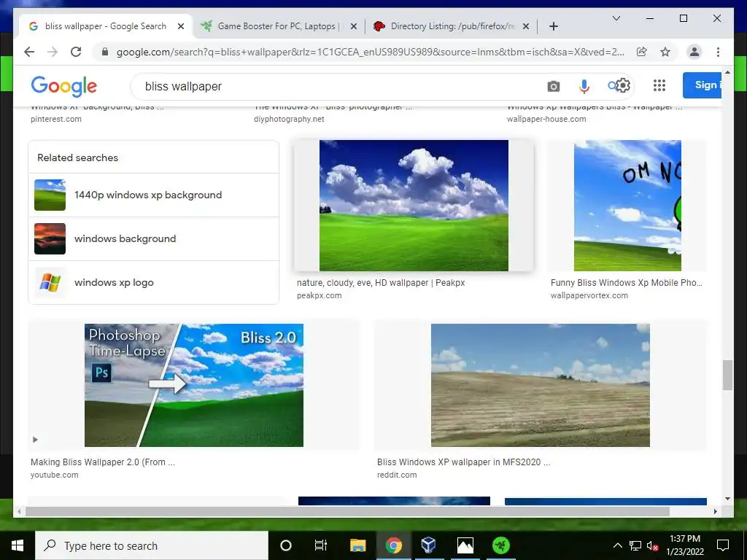Click the Google logo

click(64, 86)
